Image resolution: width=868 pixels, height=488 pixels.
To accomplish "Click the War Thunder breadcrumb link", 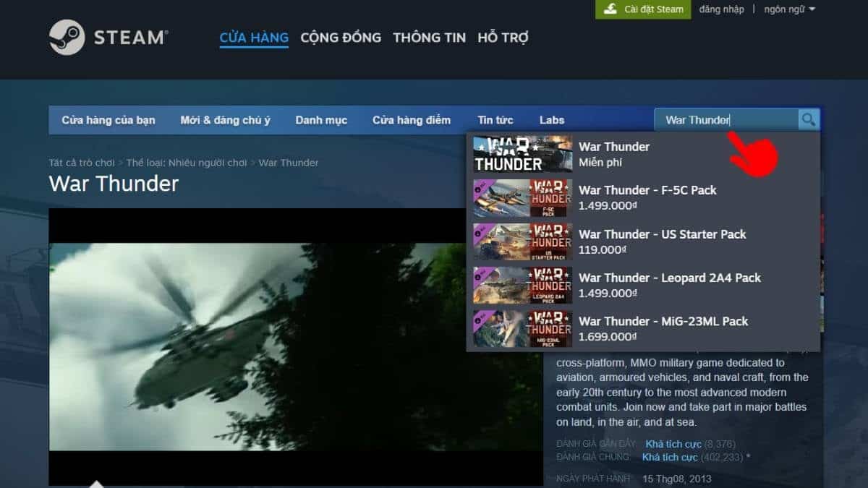I will point(289,163).
